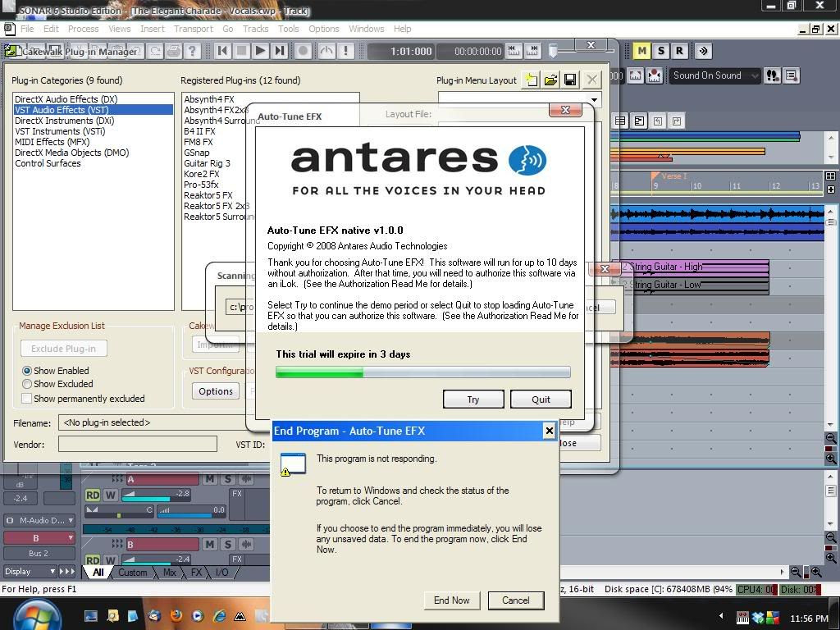
Task: Open the Transport menu
Action: (194, 29)
